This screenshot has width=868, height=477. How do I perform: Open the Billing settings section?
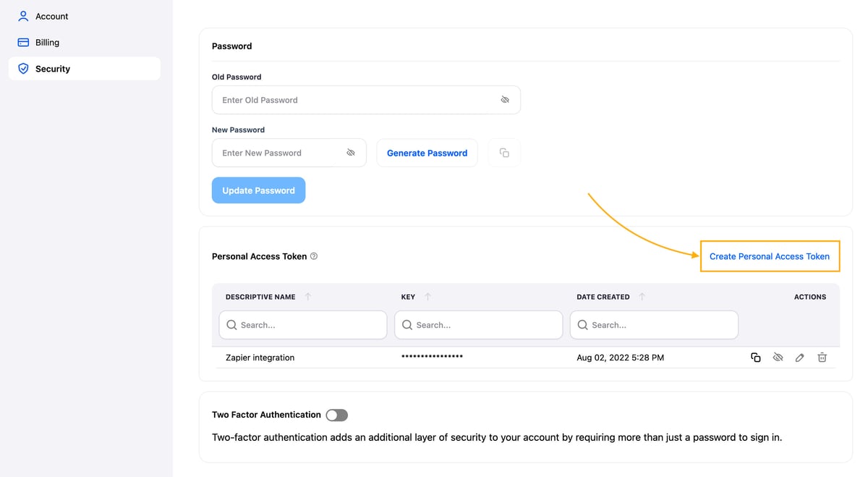[47, 42]
